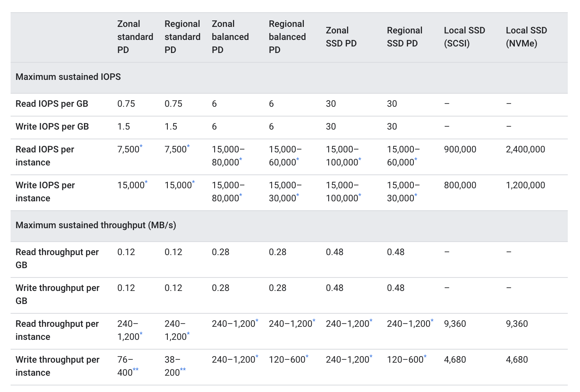580x392 pixels.
Task: Click the Write throughput per instance row label
Action: (x=57, y=366)
